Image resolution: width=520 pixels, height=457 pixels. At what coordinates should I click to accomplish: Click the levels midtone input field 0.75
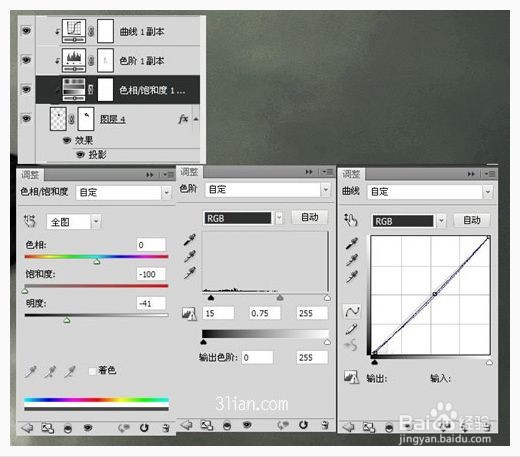[265, 313]
